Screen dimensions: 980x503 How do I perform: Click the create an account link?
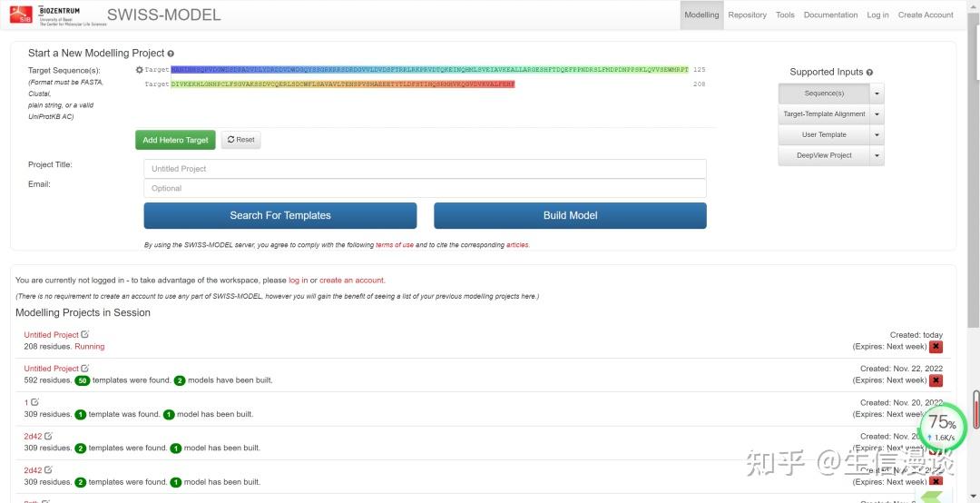[351, 281]
